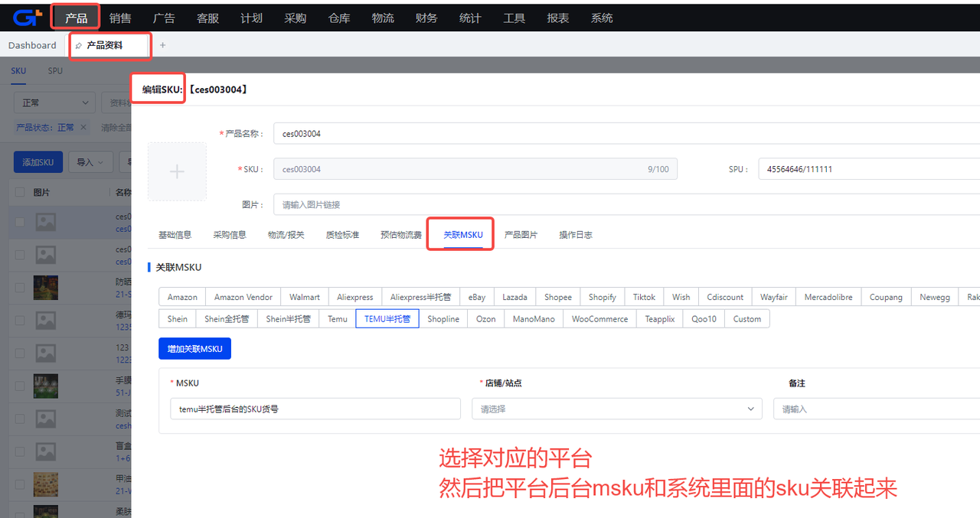Viewport: 980px width, 518px height.
Task: Click the MSKU input field
Action: 315,409
